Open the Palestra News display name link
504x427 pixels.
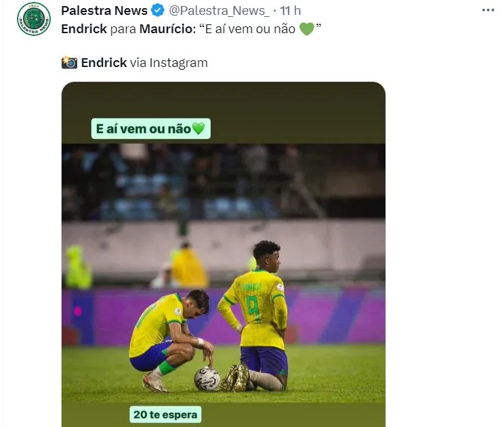(104, 10)
